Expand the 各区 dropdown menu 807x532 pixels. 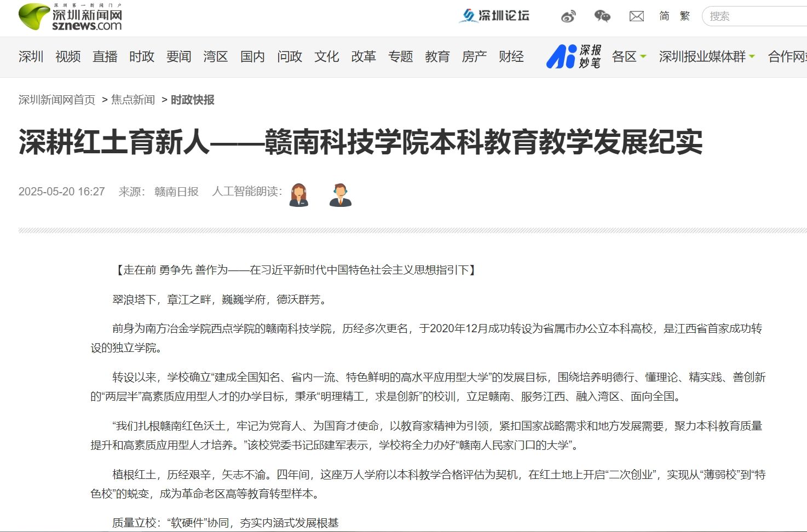coord(629,56)
